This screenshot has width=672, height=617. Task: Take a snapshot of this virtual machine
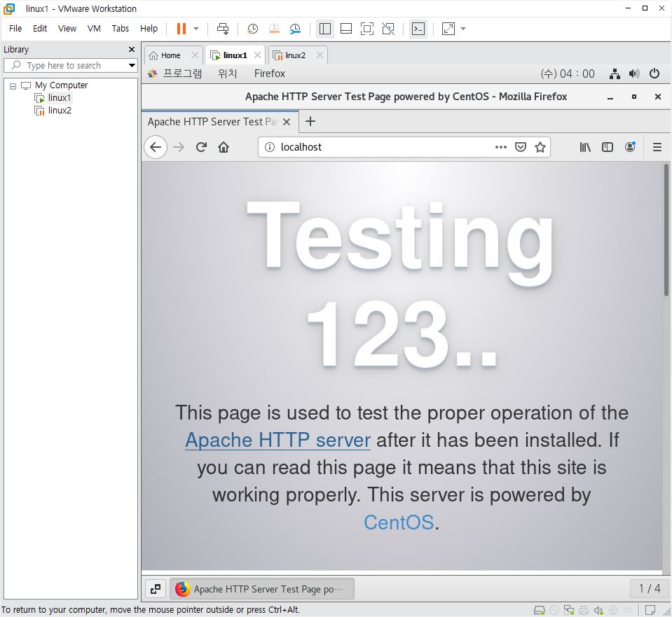point(252,29)
